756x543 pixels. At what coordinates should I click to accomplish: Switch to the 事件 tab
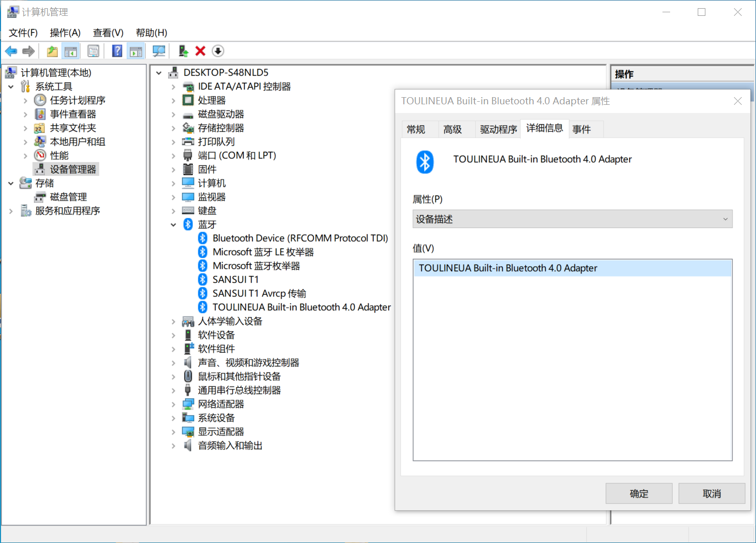[x=581, y=129]
